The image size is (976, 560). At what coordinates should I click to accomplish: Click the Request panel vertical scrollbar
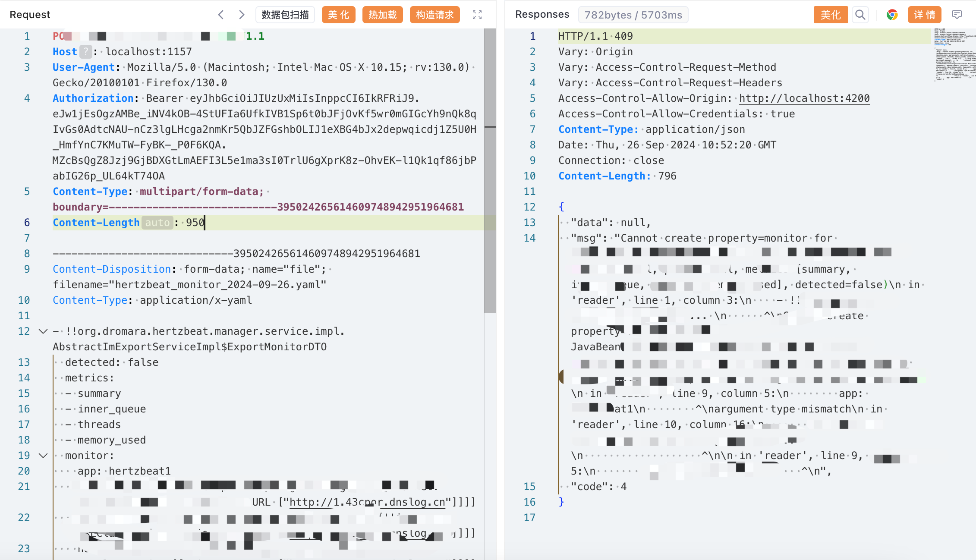490,173
